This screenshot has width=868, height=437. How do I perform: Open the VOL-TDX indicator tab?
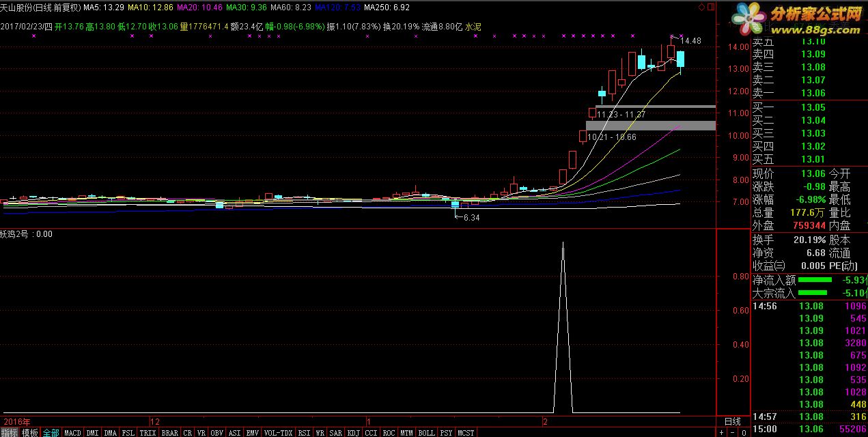pyautogui.click(x=278, y=433)
